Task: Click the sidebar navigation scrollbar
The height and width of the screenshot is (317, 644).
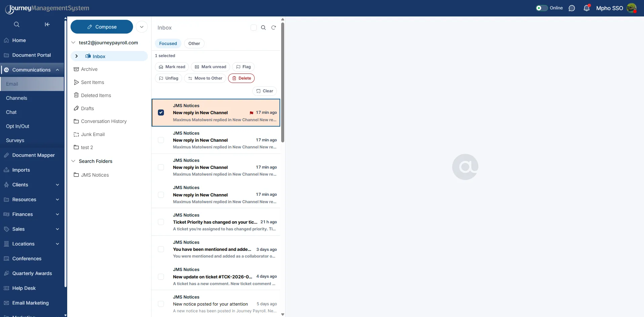Action: [x=66, y=154]
